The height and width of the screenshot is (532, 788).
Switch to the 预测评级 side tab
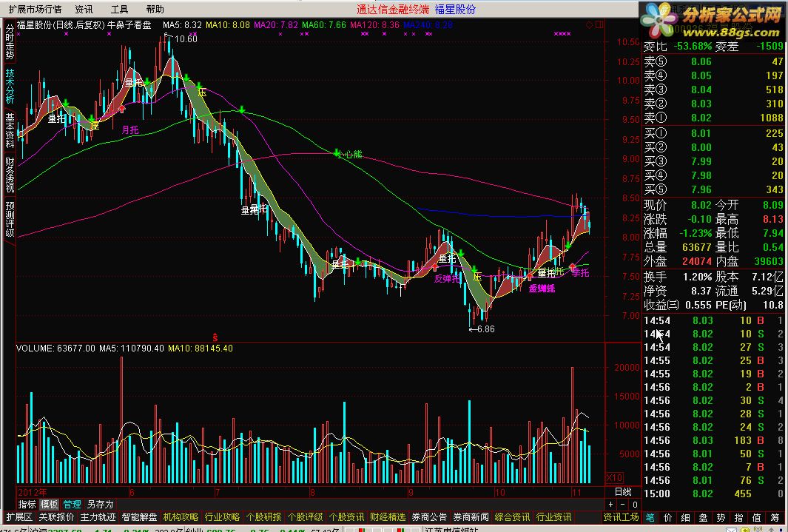(10, 218)
